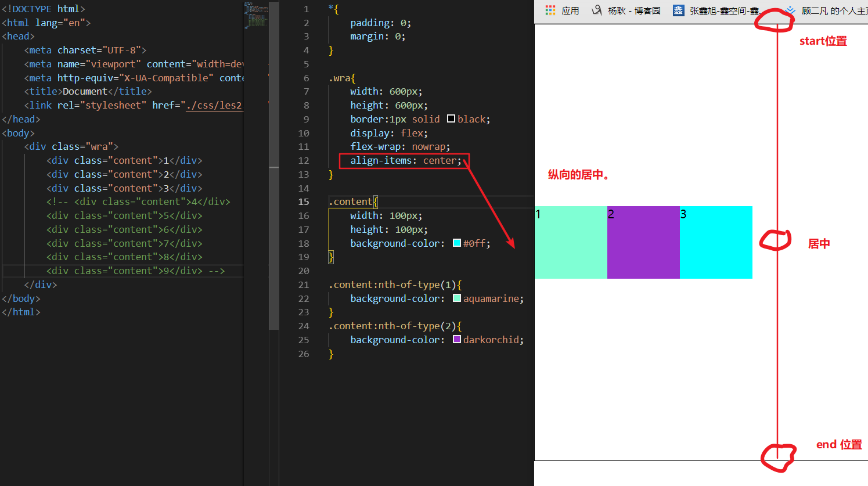Click the purple box labeled 2
Viewport: 868px width, 486px height.
click(643, 243)
